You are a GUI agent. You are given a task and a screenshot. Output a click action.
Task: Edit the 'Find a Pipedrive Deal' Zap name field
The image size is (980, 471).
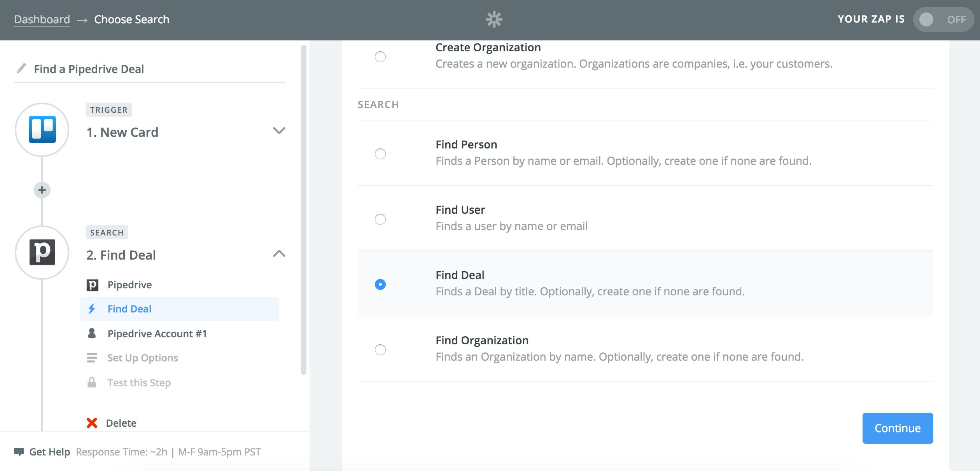[150, 69]
